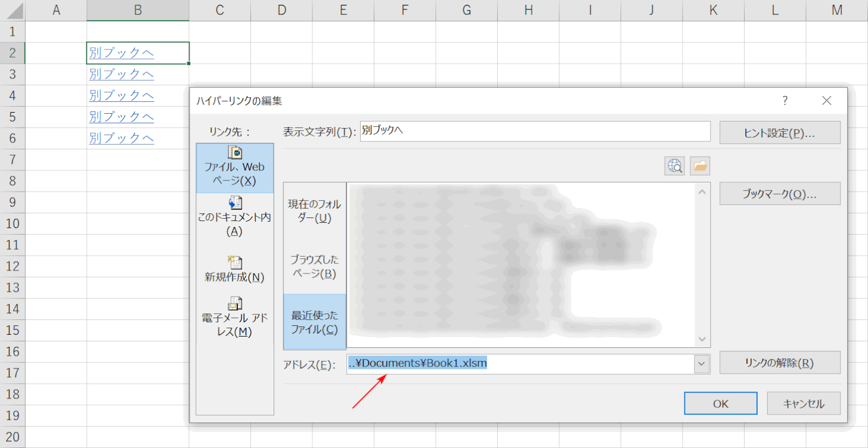Expand the アドレス dropdown arrow
Screen dimensions: 868x448
[702, 363]
